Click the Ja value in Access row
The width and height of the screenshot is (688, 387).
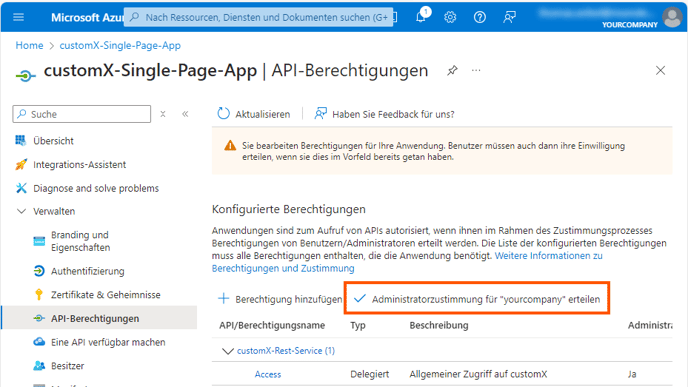(x=632, y=374)
